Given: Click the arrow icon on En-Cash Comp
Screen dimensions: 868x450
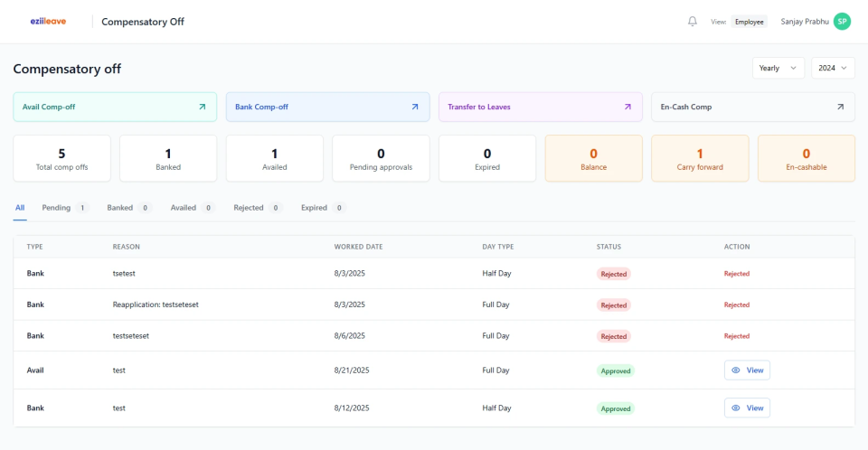Looking at the screenshot, I should [x=840, y=107].
